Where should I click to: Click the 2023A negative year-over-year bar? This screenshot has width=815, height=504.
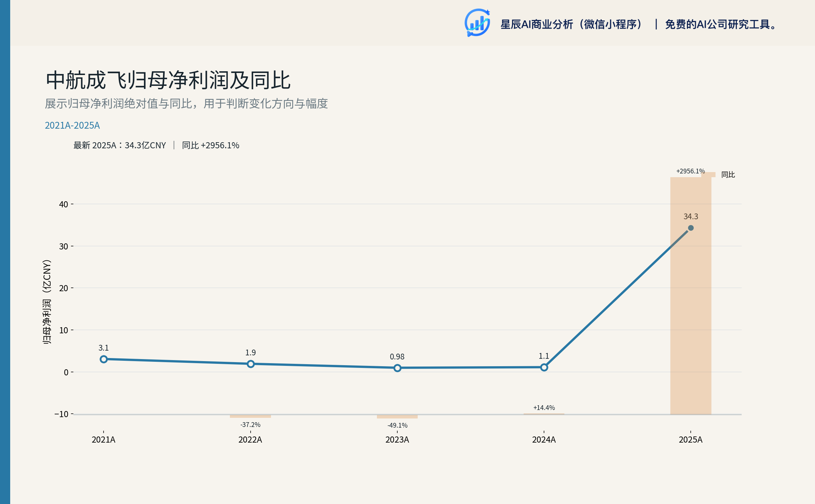pyautogui.click(x=397, y=416)
